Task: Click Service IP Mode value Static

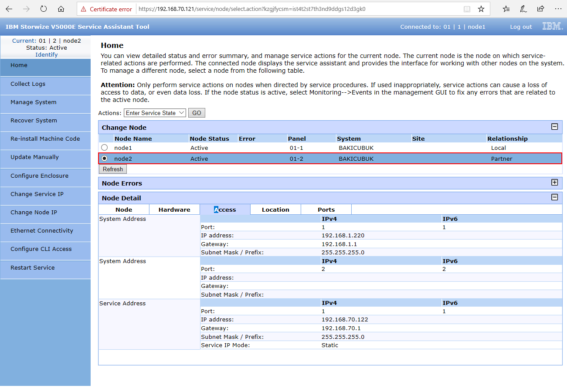Action: coord(329,345)
